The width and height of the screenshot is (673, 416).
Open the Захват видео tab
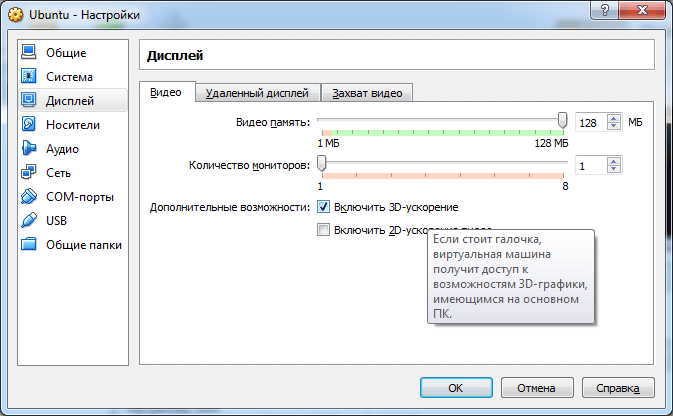[367, 93]
